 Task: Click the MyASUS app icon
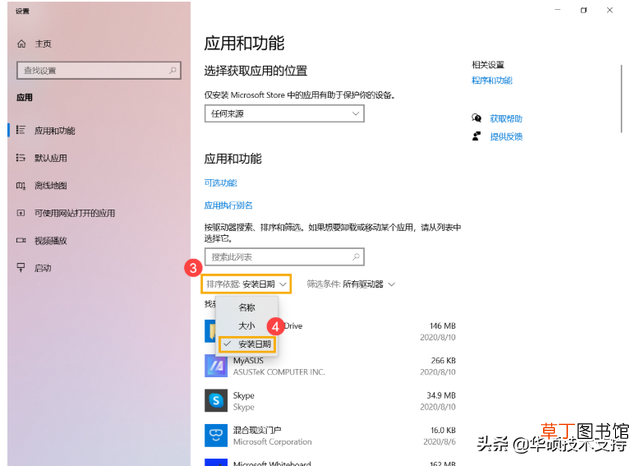[x=216, y=366]
